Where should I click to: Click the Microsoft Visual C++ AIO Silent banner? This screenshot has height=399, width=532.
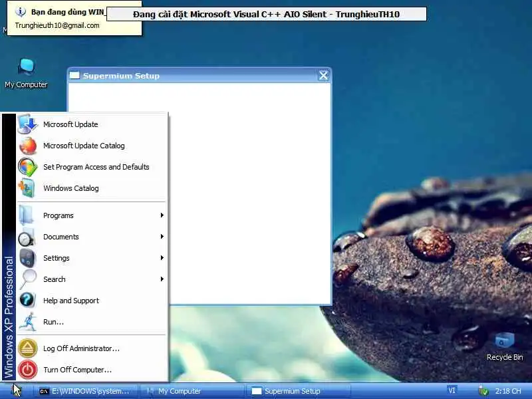point(267,14)
